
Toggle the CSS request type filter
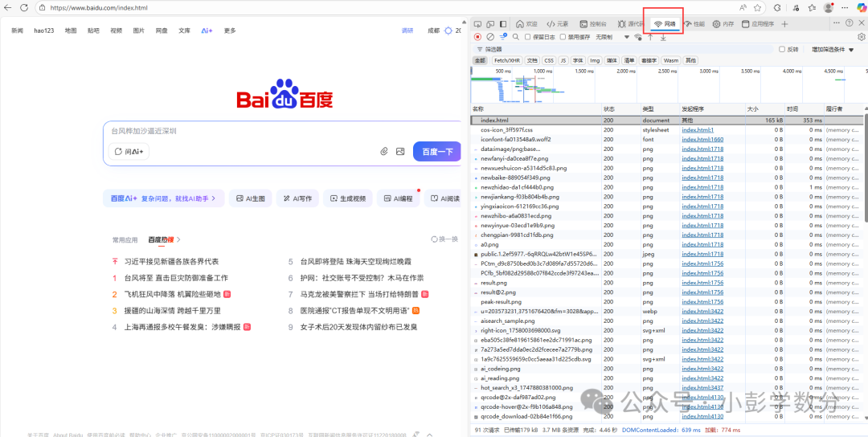click(549, 60)
